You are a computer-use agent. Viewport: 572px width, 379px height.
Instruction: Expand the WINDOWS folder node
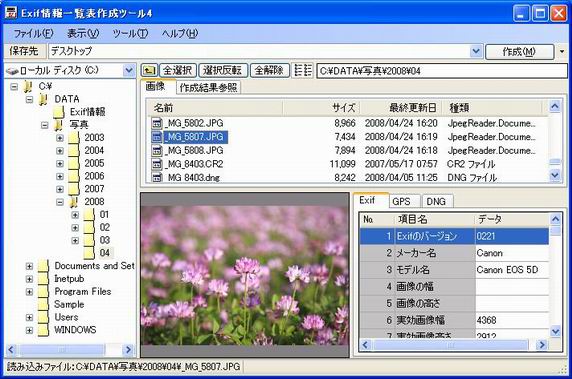point(29,330)
